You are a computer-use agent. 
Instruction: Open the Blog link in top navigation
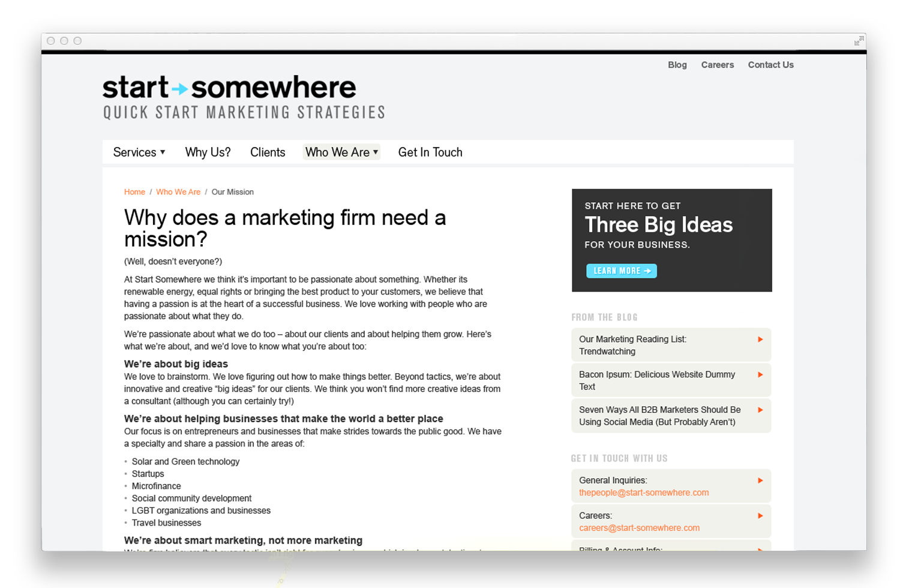coord(677,65)
